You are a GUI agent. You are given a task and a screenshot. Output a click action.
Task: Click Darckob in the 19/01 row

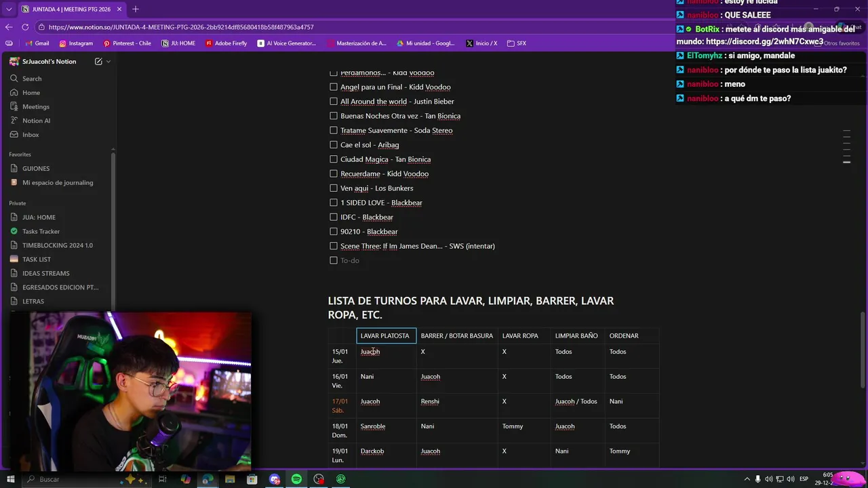pyautogui.click(x=372, y=451)
